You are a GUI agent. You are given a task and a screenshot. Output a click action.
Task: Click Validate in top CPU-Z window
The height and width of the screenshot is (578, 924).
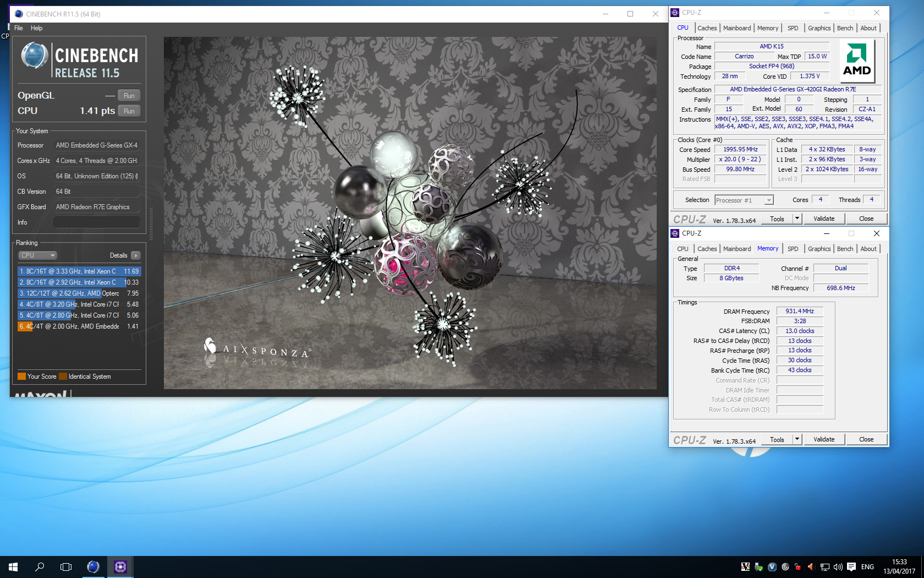(x=824, y=219)
